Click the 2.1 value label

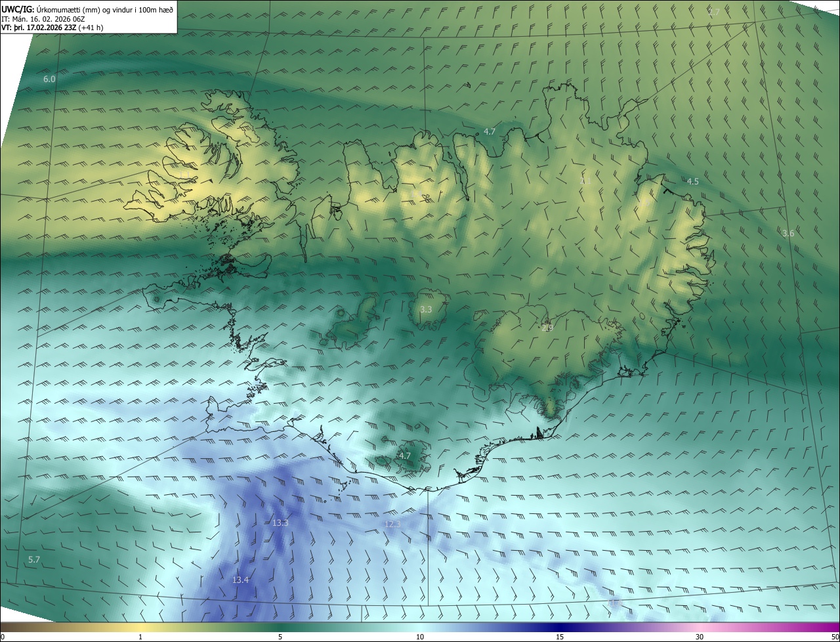[x=585, y=180]
